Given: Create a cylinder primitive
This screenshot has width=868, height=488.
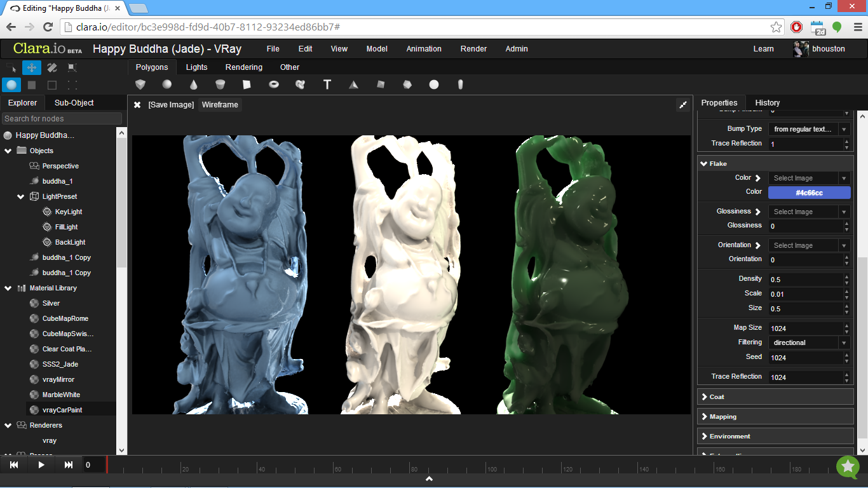Looking at the screenshot, I should (220, 85).
